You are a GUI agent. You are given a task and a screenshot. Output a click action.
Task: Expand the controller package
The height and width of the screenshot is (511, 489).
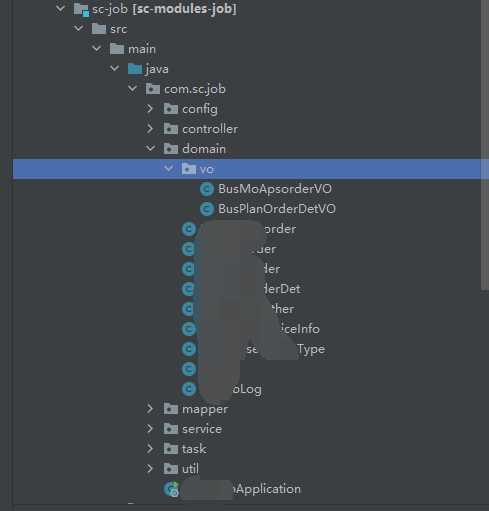(150, 129)
